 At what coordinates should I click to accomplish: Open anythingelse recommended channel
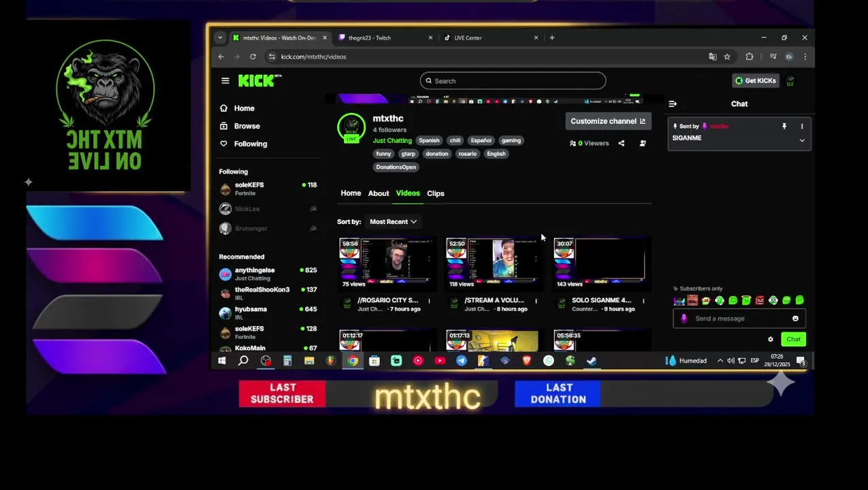(268, 274)
